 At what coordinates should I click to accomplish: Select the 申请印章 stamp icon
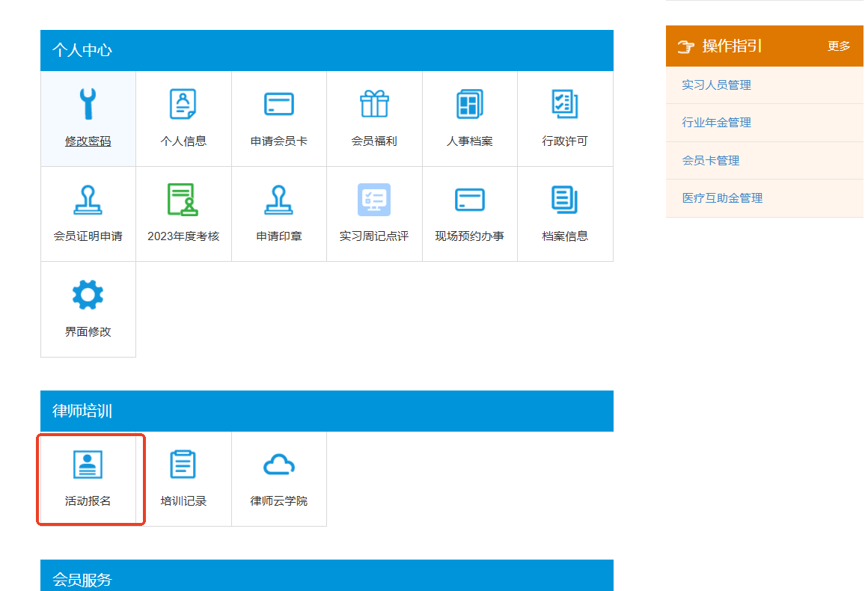click(279, 200)
